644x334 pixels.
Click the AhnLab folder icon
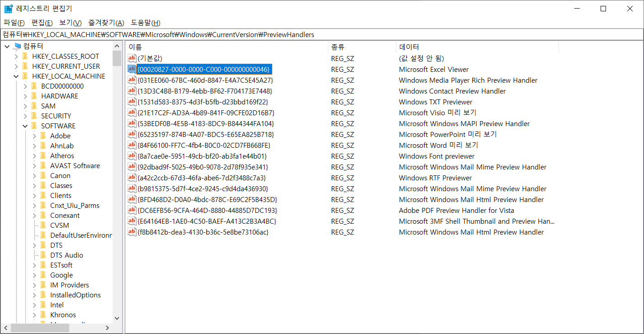(43, 146)
